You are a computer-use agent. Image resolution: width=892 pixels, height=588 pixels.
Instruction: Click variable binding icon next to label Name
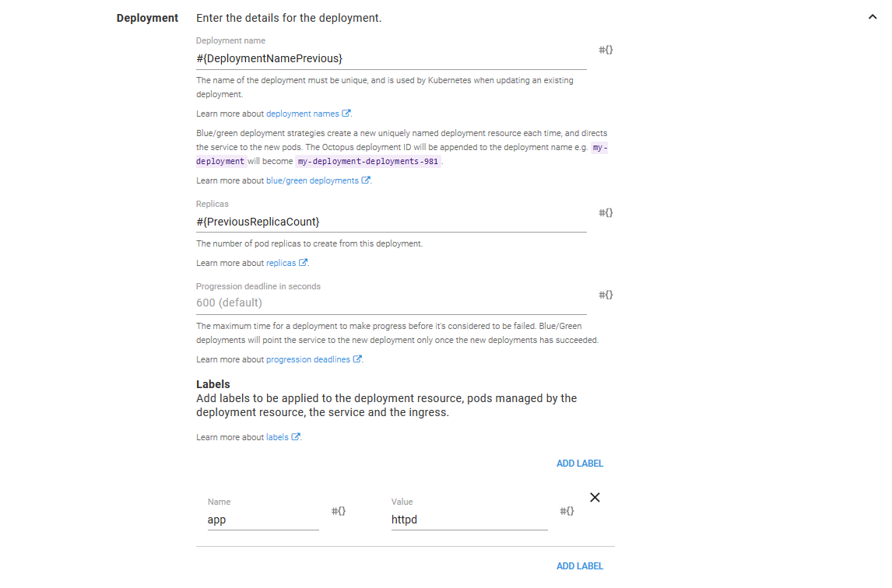click(x=339, y=511)
